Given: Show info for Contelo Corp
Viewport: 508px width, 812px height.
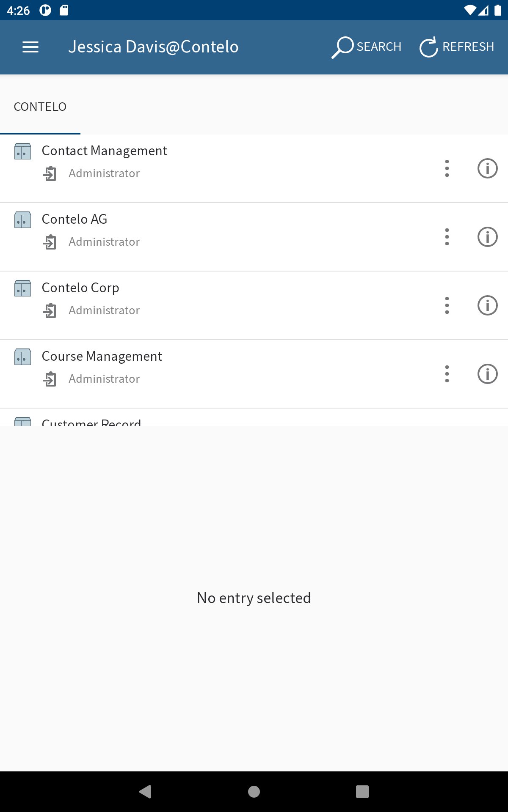Looking at the screenshot, I should tap(487, 305).
